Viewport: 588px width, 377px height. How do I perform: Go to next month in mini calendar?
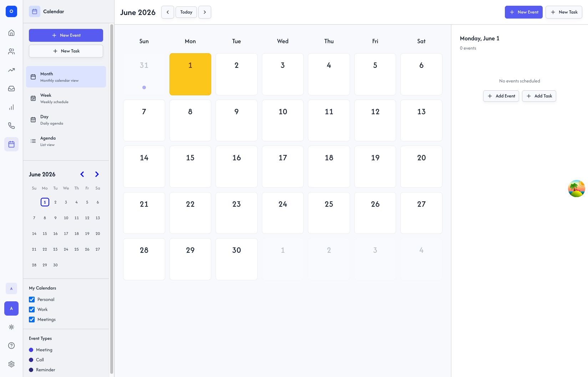tap(97, 174)
